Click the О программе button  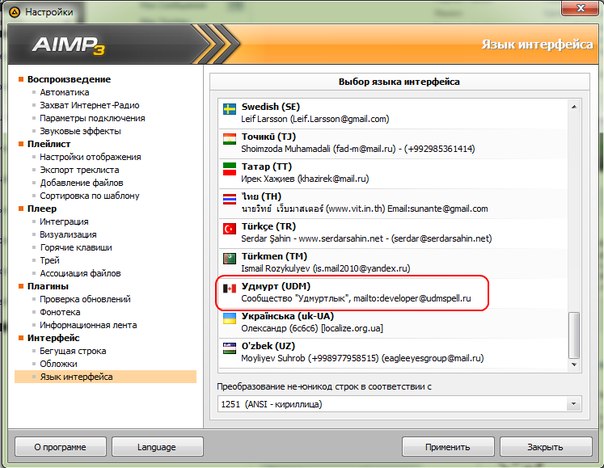[x=60, y=447]
